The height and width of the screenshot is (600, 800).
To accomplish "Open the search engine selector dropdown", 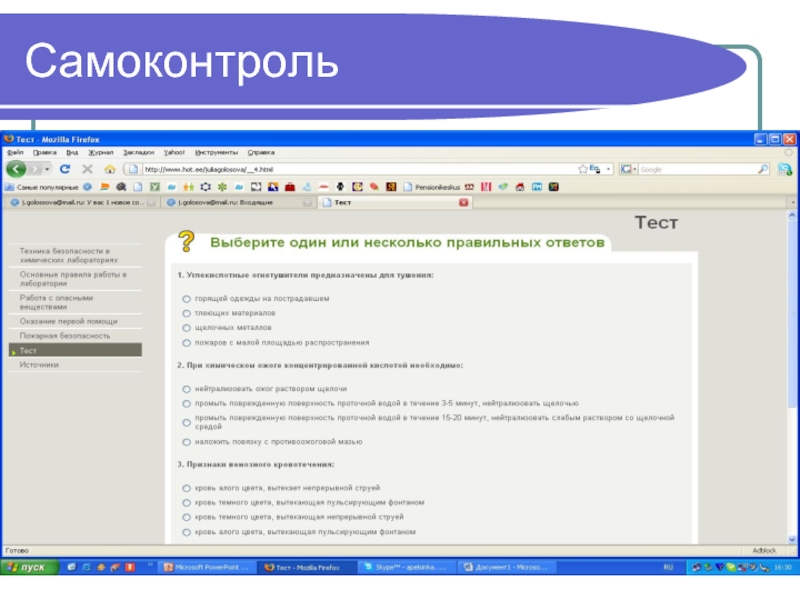I will tap(629, 169).
